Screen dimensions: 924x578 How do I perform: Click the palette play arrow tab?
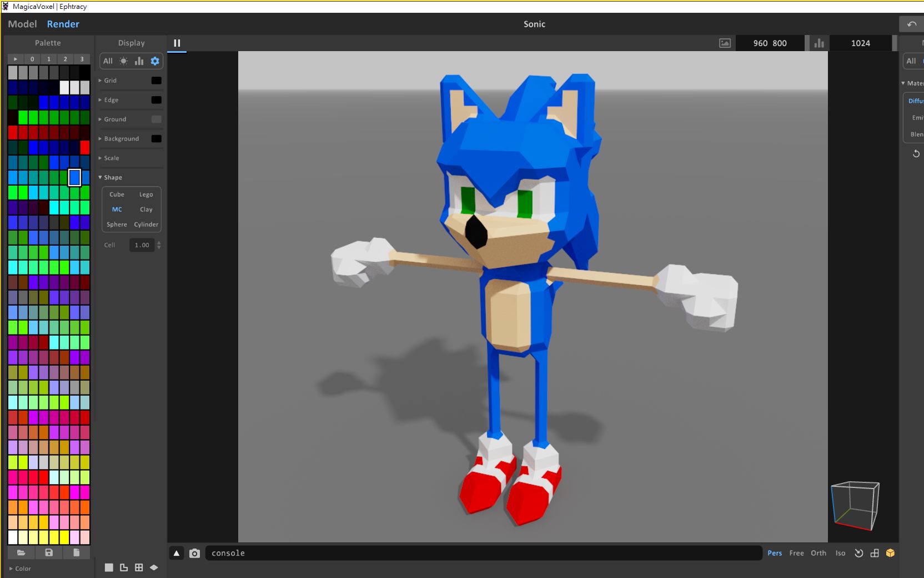[x=16, y=59]
